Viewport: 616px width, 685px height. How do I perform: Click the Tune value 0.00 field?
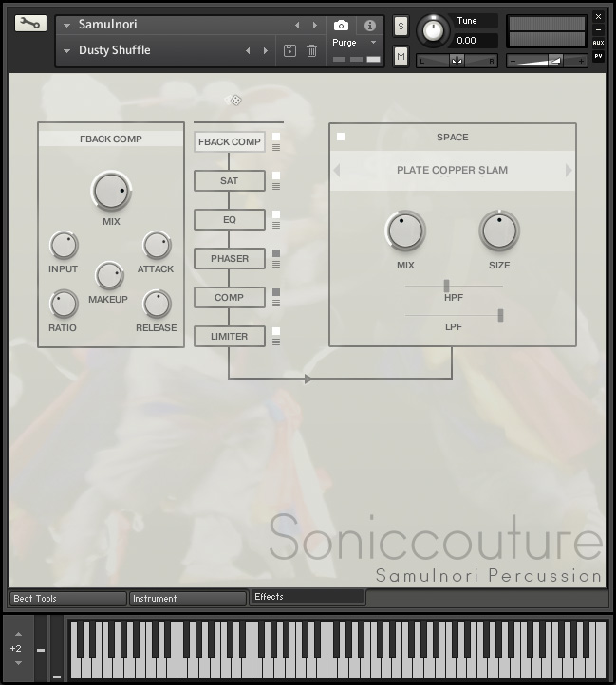(475, 41)
